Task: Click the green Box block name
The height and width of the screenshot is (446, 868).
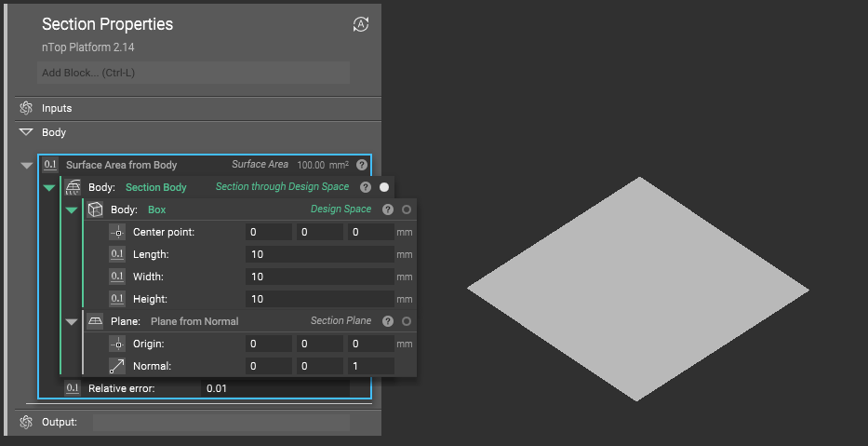Action: (x=156, y=210)
